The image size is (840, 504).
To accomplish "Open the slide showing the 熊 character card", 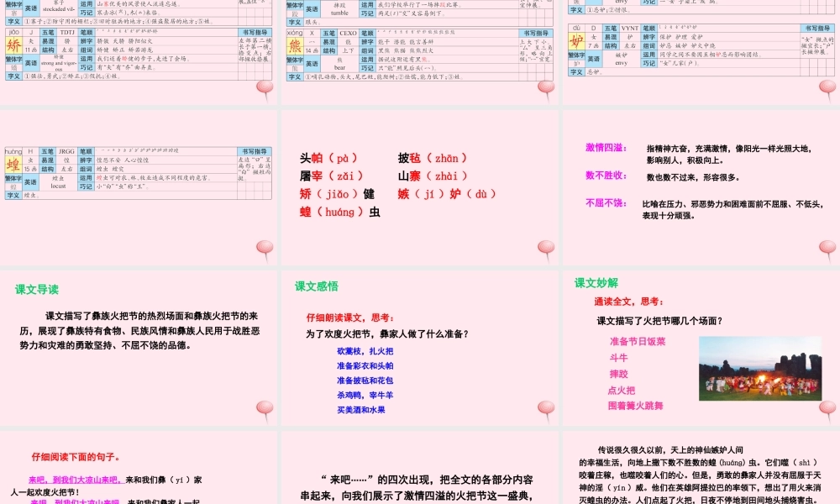I will (420, 51).
